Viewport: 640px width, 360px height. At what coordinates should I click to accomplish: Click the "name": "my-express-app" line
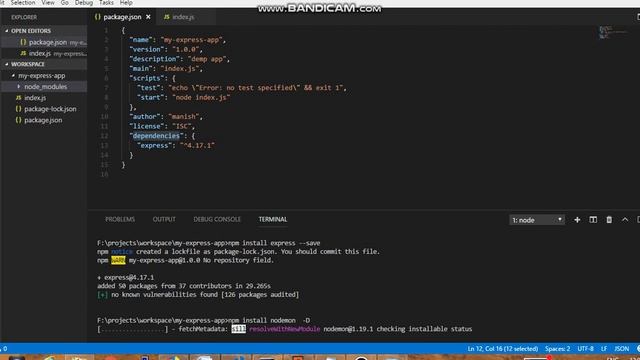pyautogui.click(x=178, y=40)
